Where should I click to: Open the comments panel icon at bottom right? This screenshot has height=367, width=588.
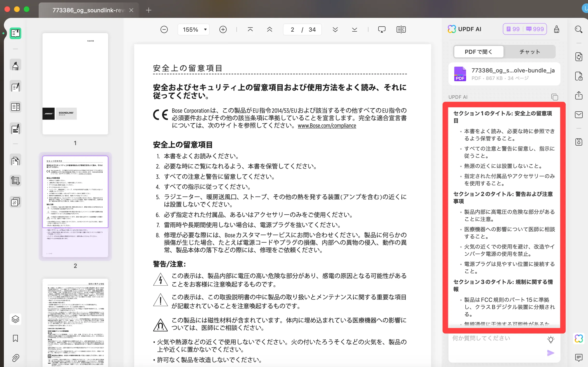click(579, 358)
